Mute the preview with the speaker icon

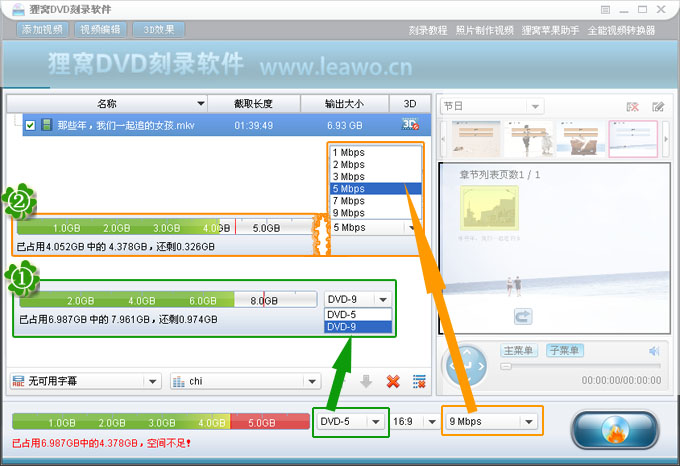654,351
